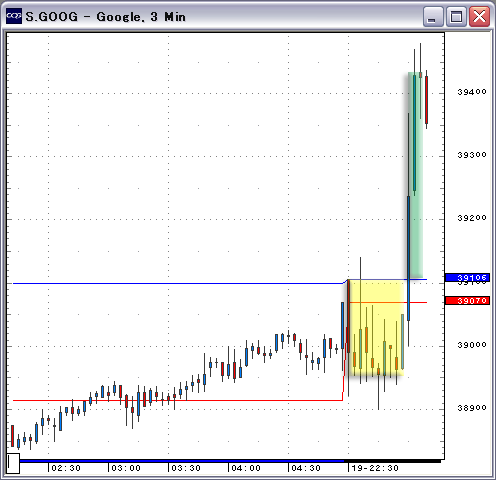The image size is (496, 480).
Task: Click the blue horizontal time scrollbar
Action: pos(182,461)
